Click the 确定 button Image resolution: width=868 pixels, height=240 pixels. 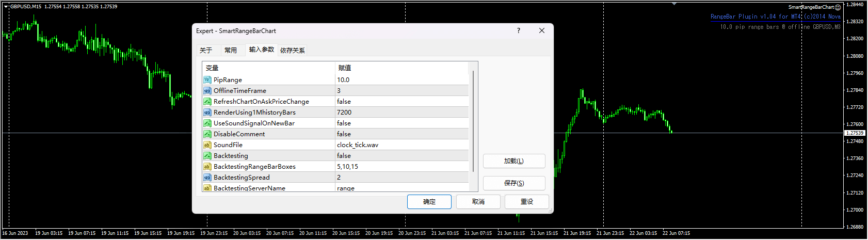[429, 202]
